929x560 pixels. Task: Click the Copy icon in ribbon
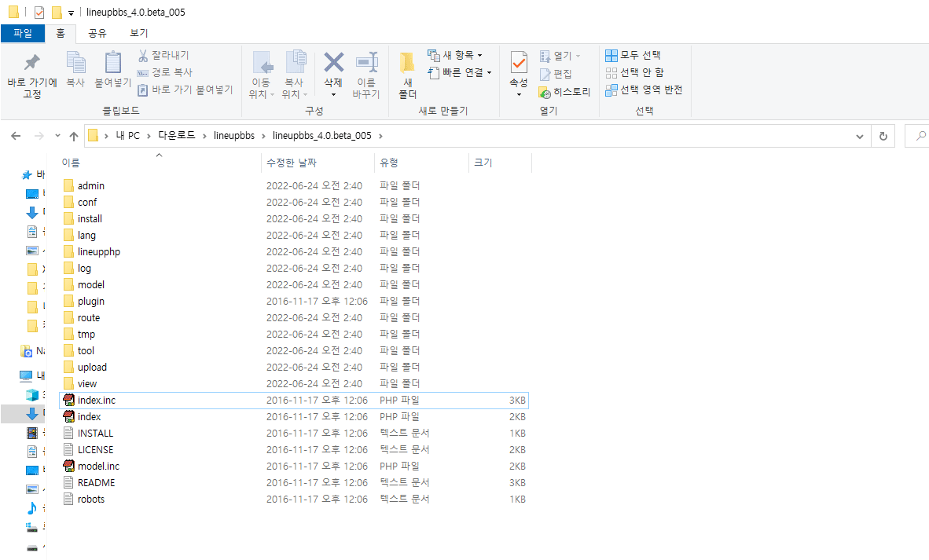point(75,64)
